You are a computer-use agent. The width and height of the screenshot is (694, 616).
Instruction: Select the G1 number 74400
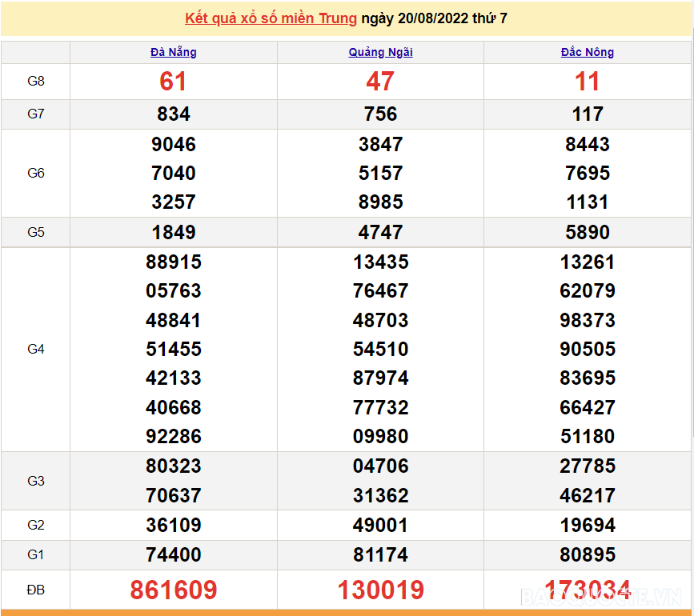(x=174, y=554)
